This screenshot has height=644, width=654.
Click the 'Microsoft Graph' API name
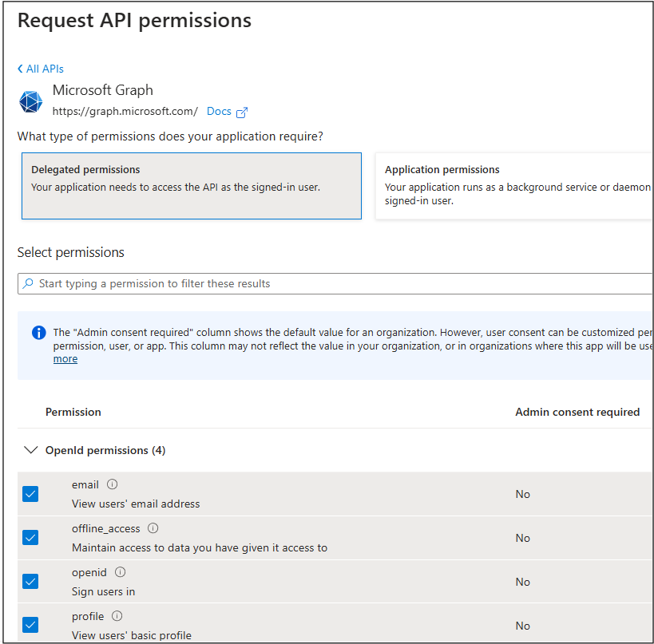click(102, 90)
